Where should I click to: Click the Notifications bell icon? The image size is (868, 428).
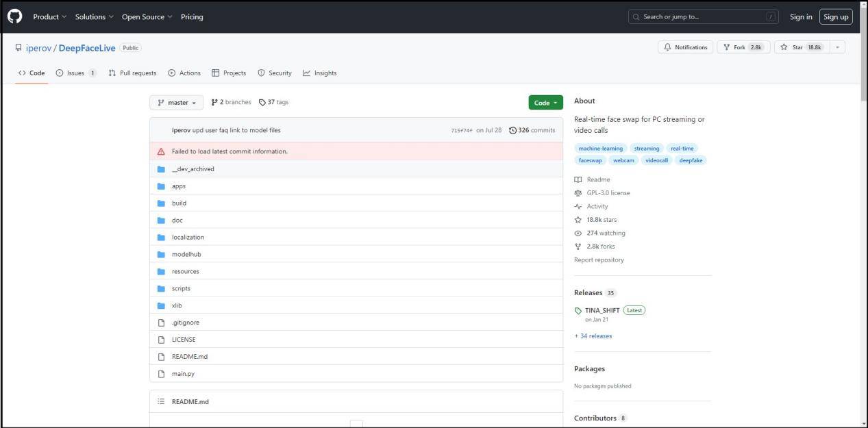667,47
